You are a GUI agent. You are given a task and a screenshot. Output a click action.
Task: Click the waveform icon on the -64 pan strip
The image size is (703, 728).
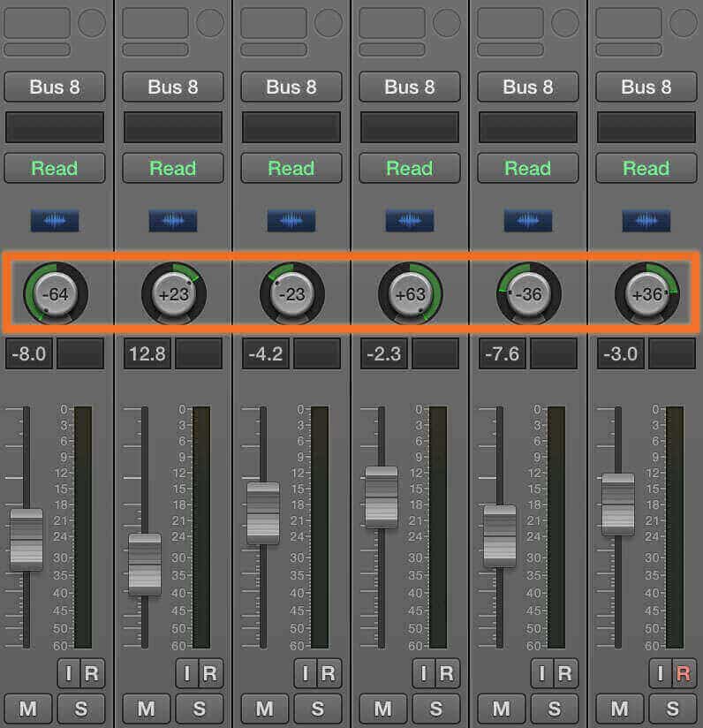pos(55,221)
